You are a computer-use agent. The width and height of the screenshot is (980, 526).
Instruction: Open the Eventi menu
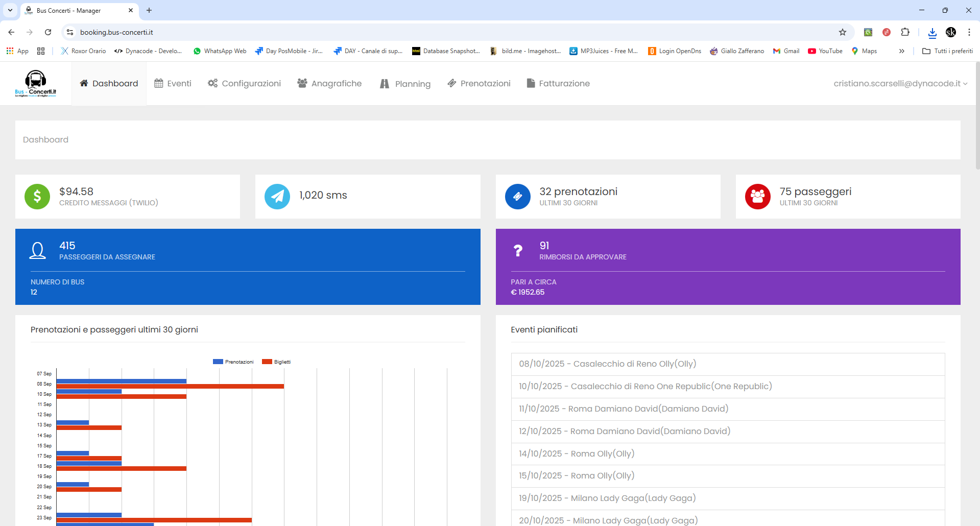pos(173,83)
